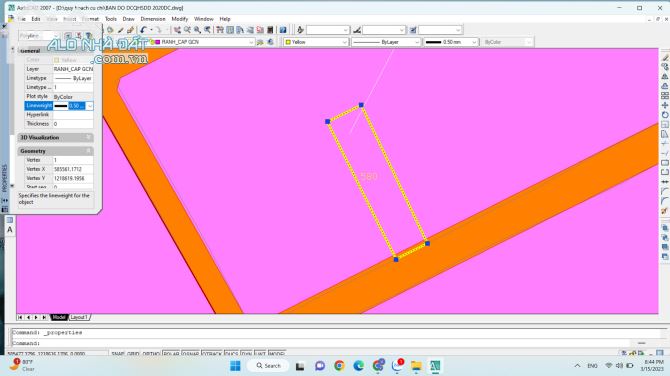Open the Yellow color control dropdown
670x376 pixels.
tap(344, 42)
